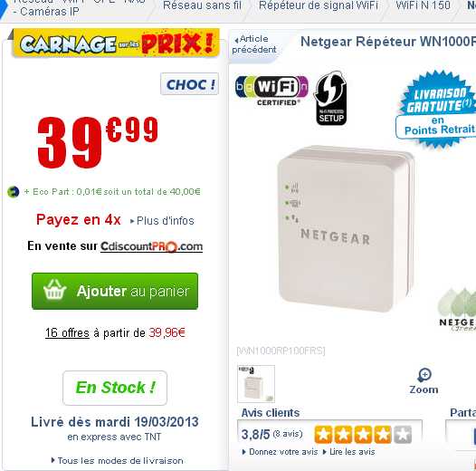Click the CHOC ! label badge

pyautogui.click(x=190, y=84)
